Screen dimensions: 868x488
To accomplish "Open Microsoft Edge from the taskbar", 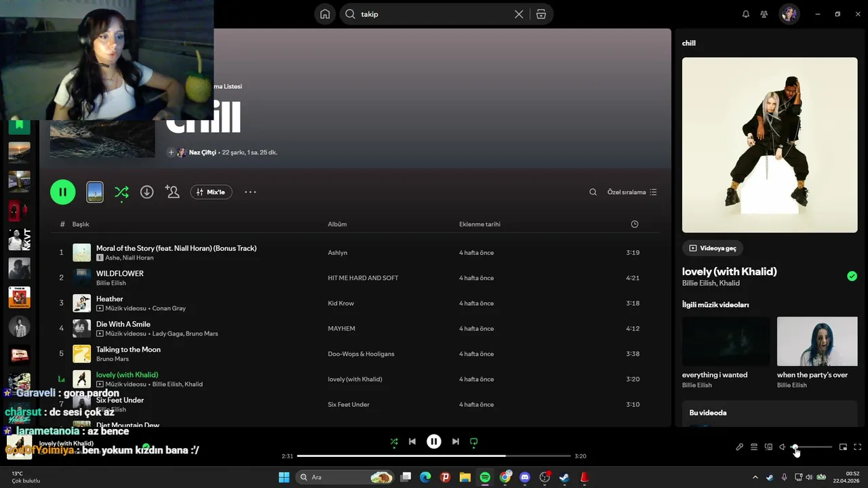I will click(425, 477).
